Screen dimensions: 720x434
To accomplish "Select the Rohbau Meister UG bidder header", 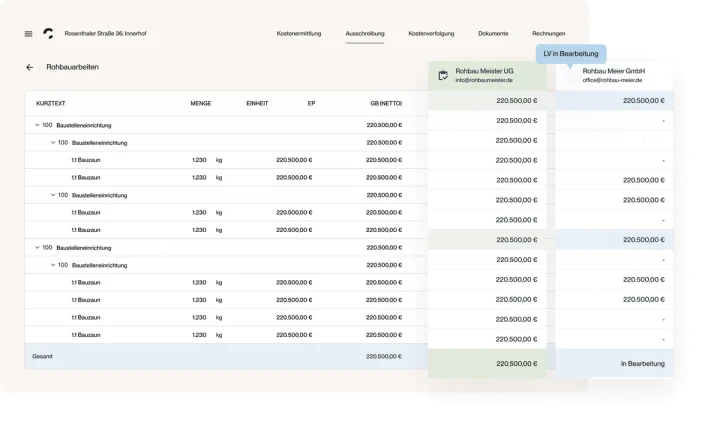I will (x=487, y=75).
